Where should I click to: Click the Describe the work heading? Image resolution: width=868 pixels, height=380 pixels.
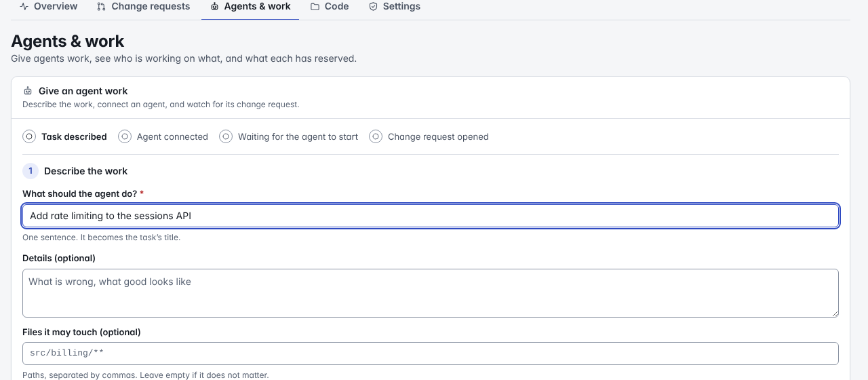coord(86,171)
